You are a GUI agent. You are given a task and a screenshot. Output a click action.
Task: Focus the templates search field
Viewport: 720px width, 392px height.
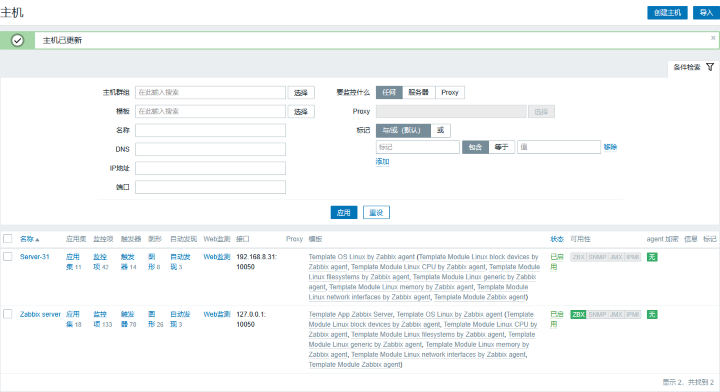tap(210, 111)
